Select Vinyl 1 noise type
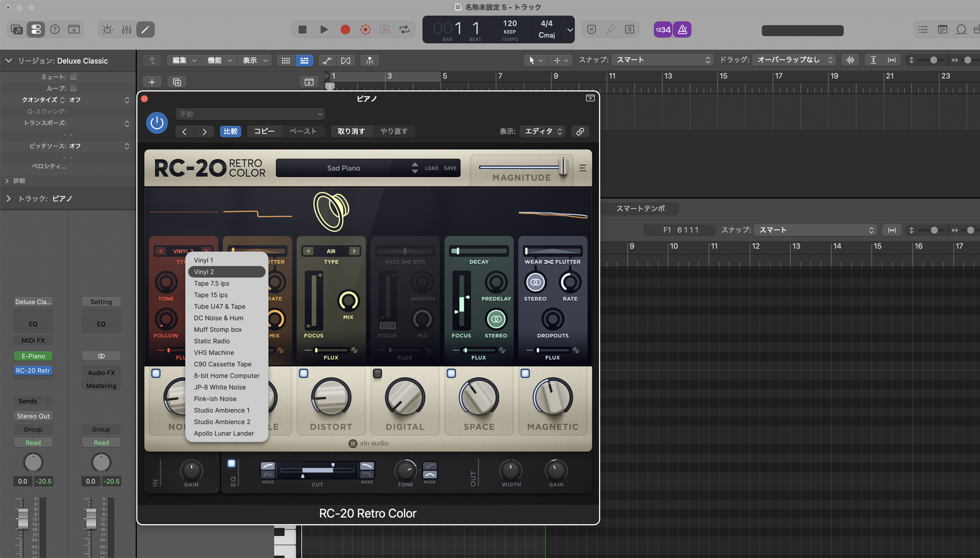This screenshot has height=558, width=980. [227, 260]
